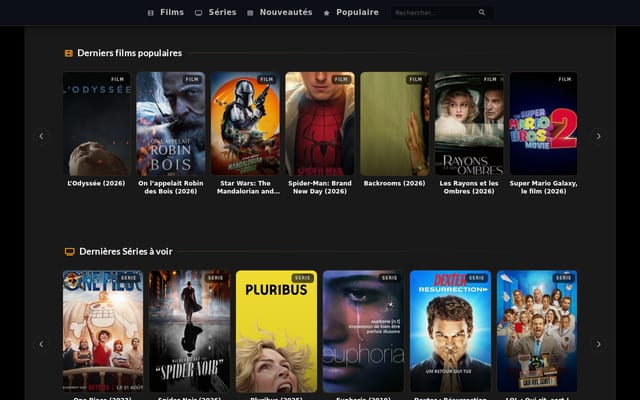Click SERIE badge on Euphoria poster

coord(389,278)
